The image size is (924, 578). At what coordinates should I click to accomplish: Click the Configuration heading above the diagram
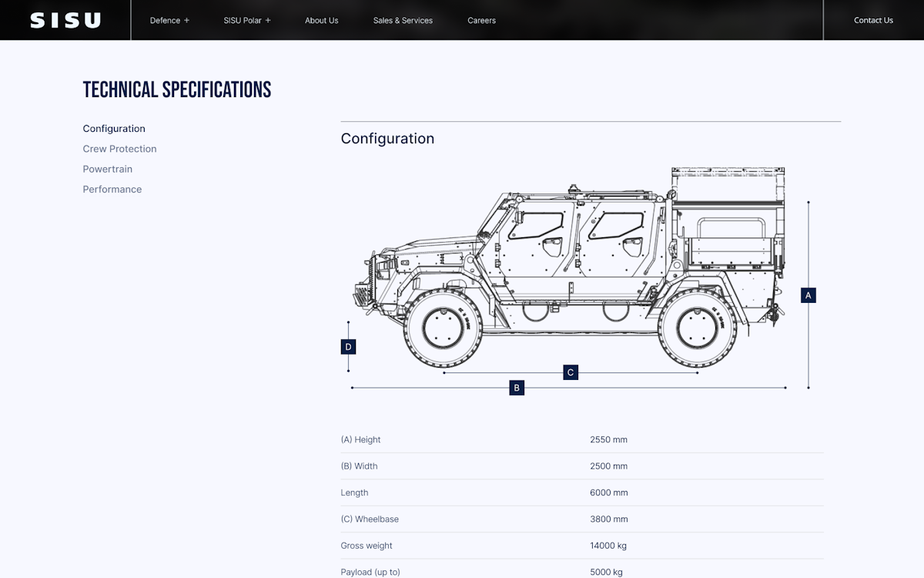pyautogui.click(x=387, y=139)
